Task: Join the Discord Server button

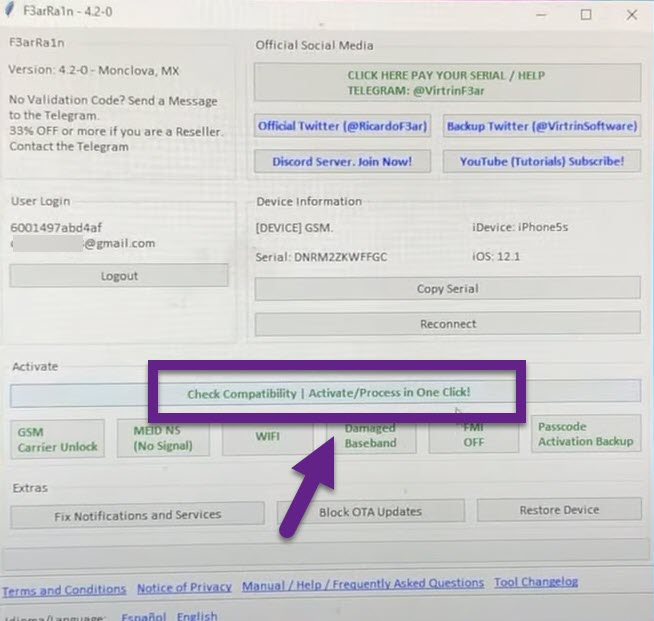Action: [x=342, y=161]
